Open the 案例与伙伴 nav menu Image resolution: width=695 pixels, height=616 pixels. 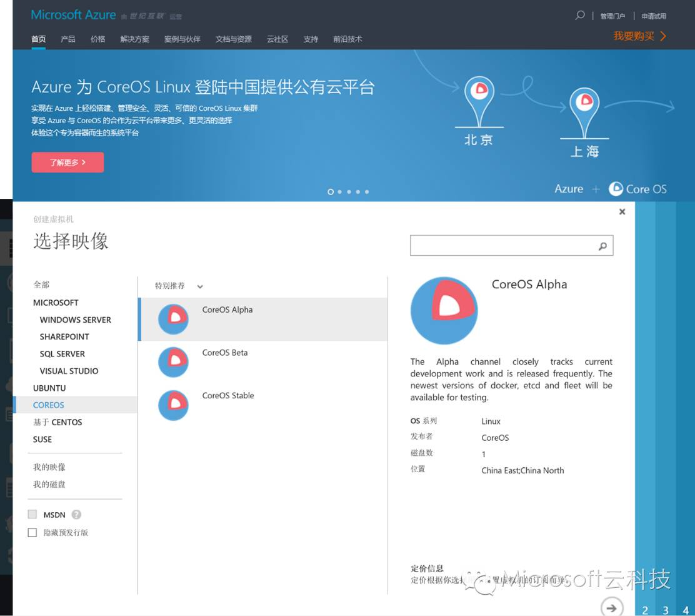pos(182,39)
